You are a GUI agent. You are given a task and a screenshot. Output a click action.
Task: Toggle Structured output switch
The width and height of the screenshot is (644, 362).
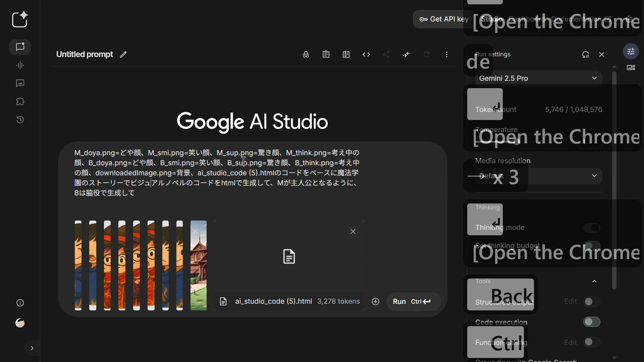[591, 302]
